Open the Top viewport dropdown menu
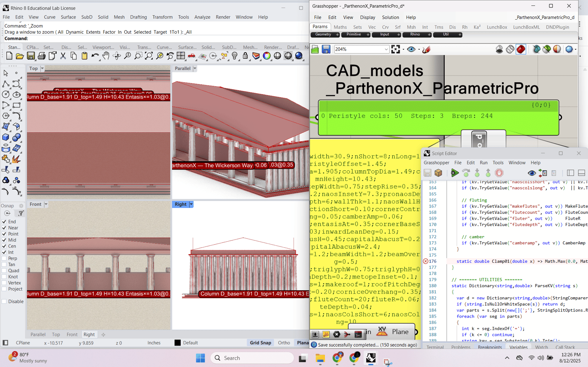This screenshot has height=367, width=588. (42, 69)
